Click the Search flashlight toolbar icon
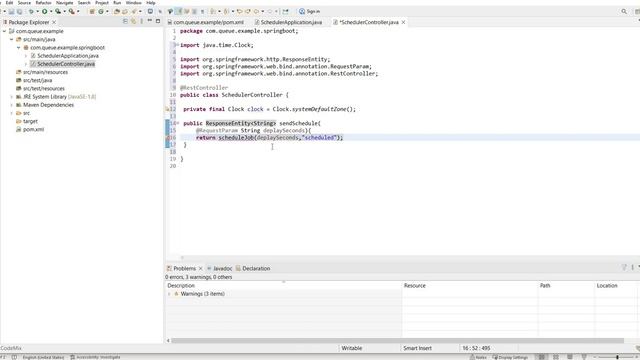Viewport: 640px width, 360px height. pyautogui.click(x=134, y=11)
